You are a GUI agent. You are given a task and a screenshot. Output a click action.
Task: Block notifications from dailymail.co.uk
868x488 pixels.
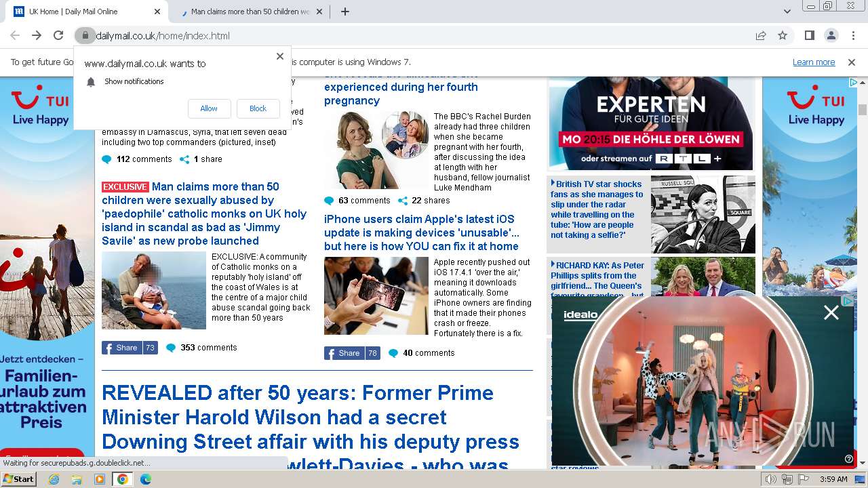coord(258,108)
